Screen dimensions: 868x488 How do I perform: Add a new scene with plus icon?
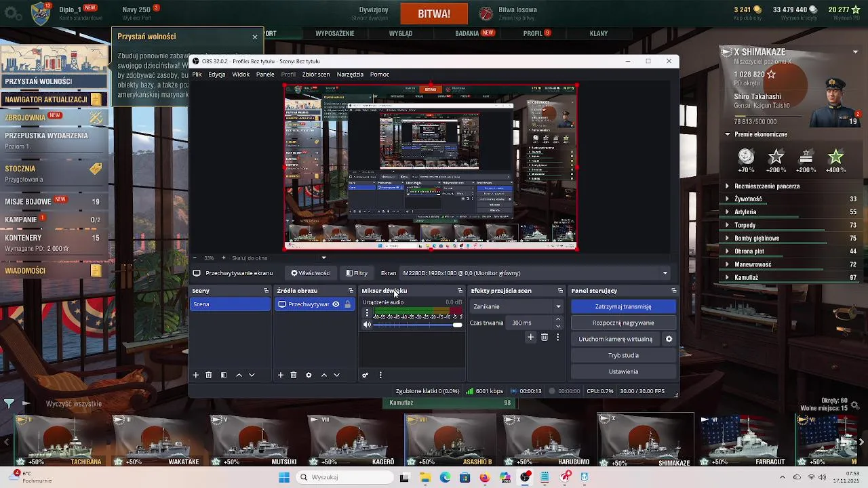(x=196, y=375)
